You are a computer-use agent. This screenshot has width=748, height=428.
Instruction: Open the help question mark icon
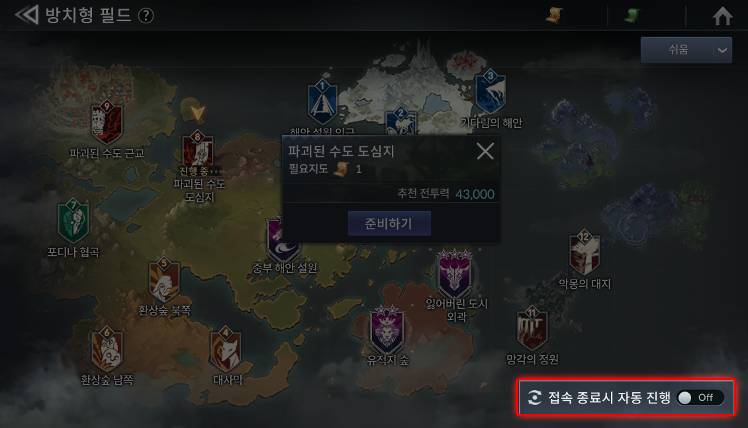[x=146, y=16]
